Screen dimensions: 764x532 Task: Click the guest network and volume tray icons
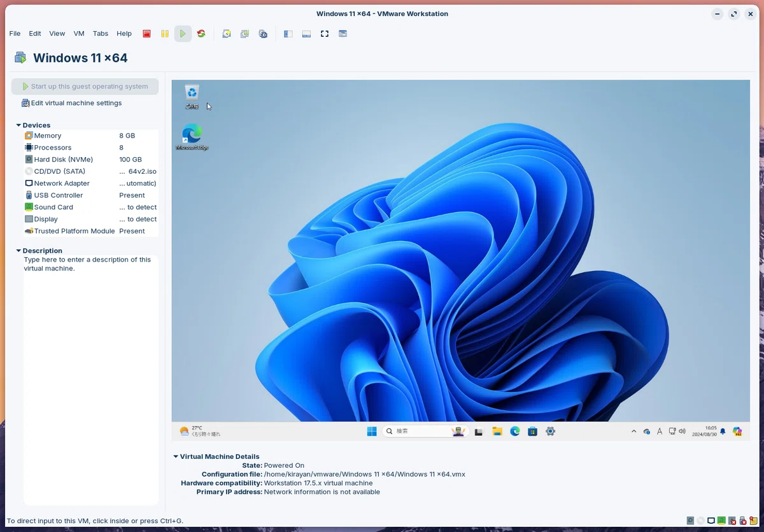point(676,431)
